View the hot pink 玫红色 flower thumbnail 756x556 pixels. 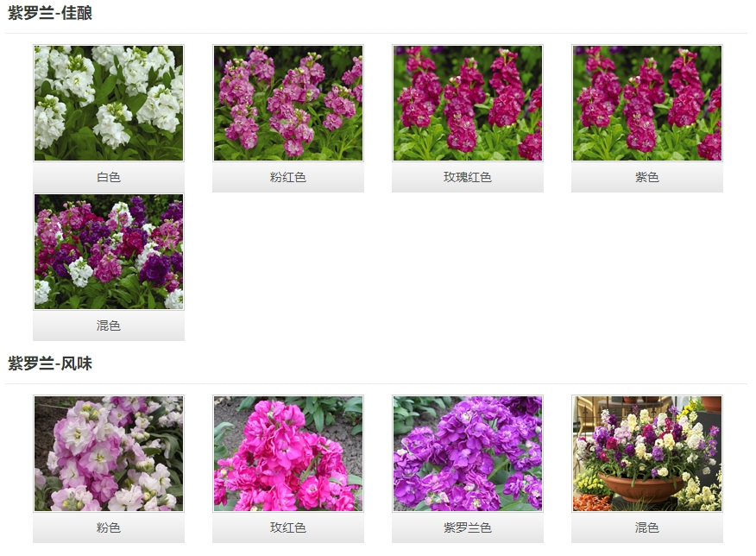coord(288,454)
